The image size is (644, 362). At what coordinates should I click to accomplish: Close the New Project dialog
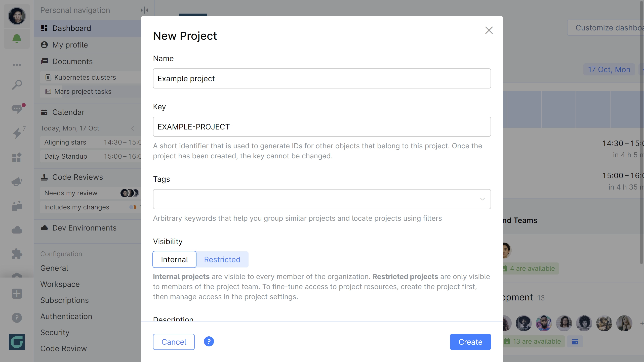coord(489,30)
